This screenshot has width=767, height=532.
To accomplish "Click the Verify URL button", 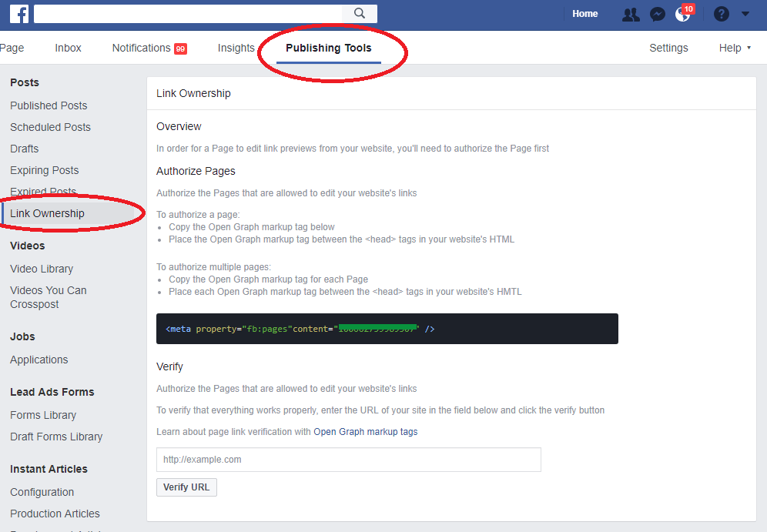I will click(x=186, y=487).
